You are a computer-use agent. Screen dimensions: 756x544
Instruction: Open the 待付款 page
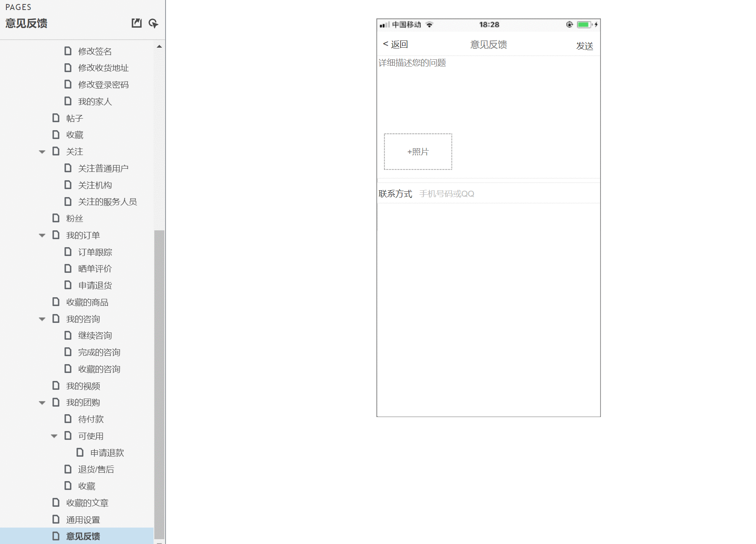tap(91, 419)
